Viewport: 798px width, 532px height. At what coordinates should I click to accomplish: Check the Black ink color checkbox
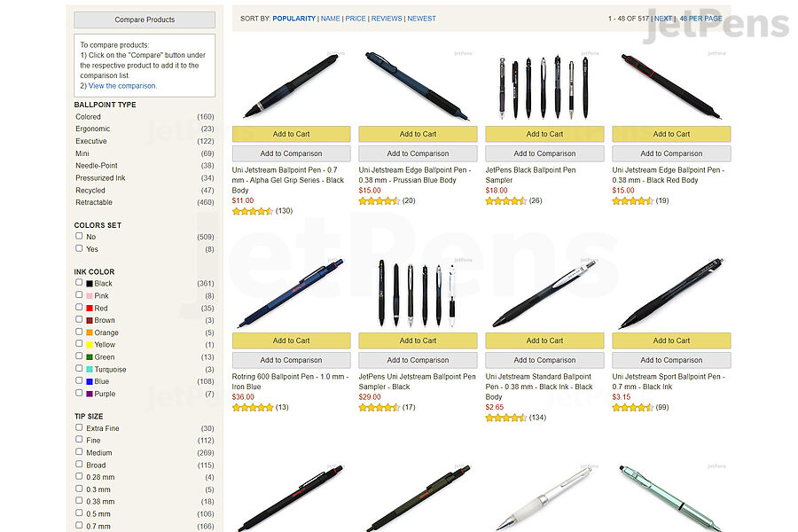point(79,283)
